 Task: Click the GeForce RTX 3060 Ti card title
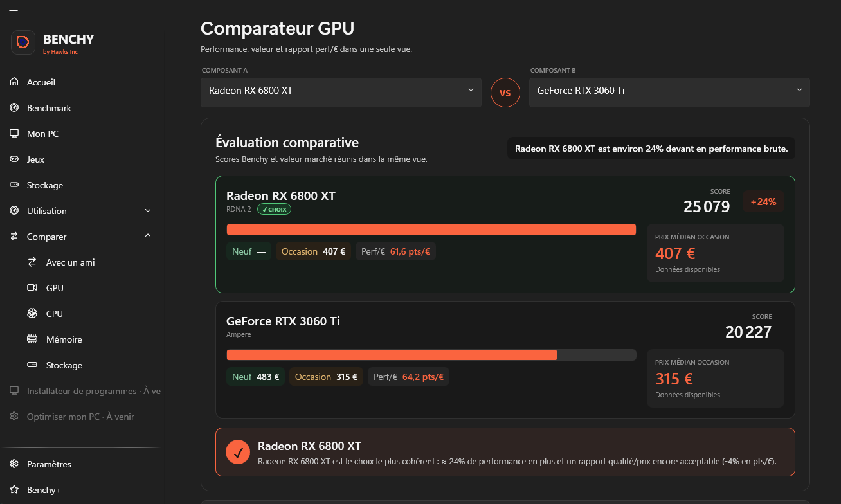click(283, 321)
